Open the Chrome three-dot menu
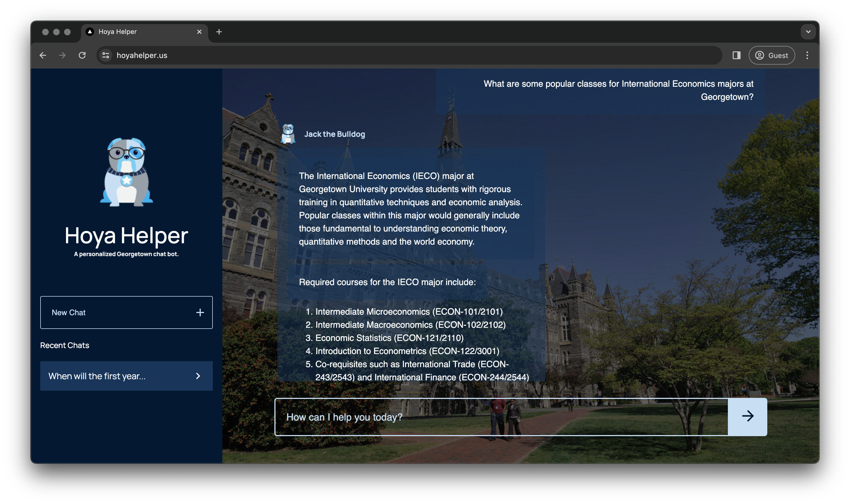The image size is (850, 504). tap(807, 55)
